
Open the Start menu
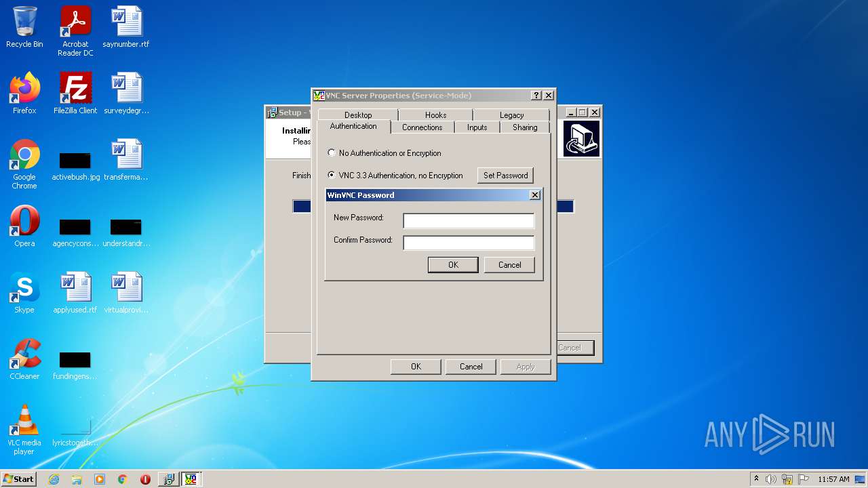(18, 479)
